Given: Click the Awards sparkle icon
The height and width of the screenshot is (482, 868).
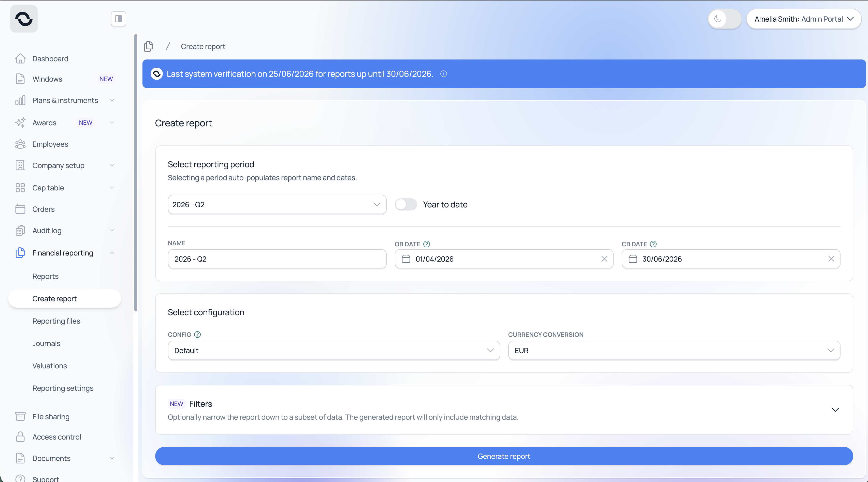Looking at the screenshot, I should 20,123.
